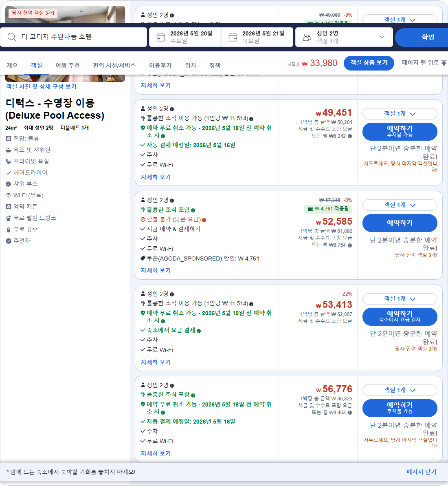This screenshot has height=486, width=448.
Task: Open the 이용후기 tab
Action: 160,65
